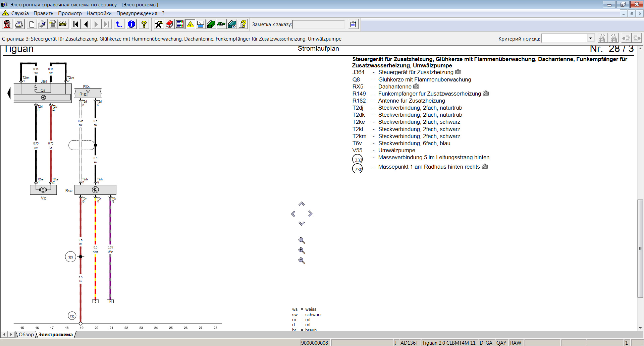Go to the previous page arrow
Image resolution: width=644 pixels, height=346 pixels.
click(86, 24)
